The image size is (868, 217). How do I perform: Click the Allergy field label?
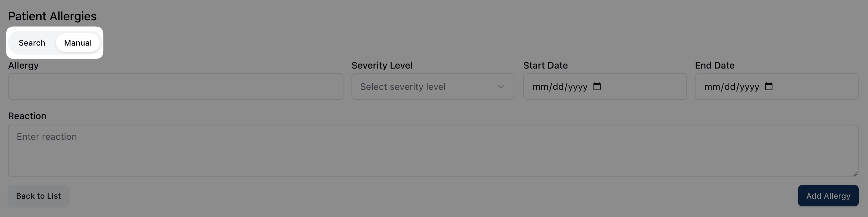[23, 65]
